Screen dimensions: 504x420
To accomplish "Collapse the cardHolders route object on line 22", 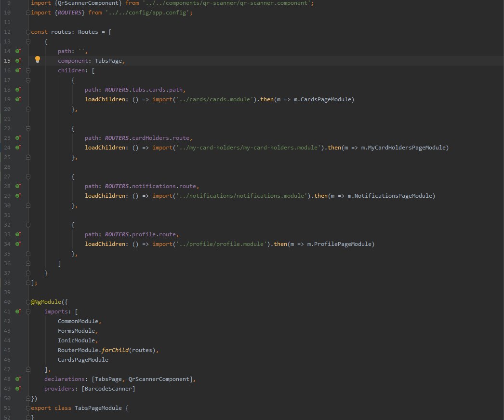I will 28,128.
